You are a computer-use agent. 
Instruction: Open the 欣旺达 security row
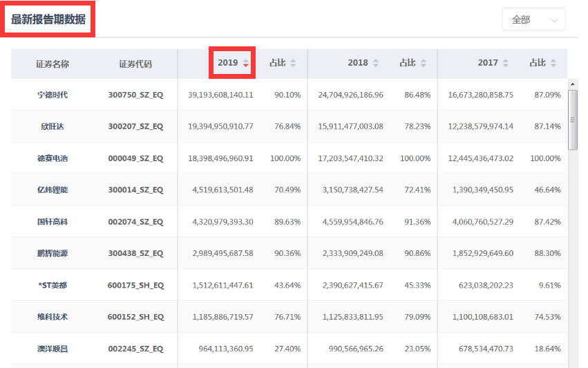coord(53,127)
